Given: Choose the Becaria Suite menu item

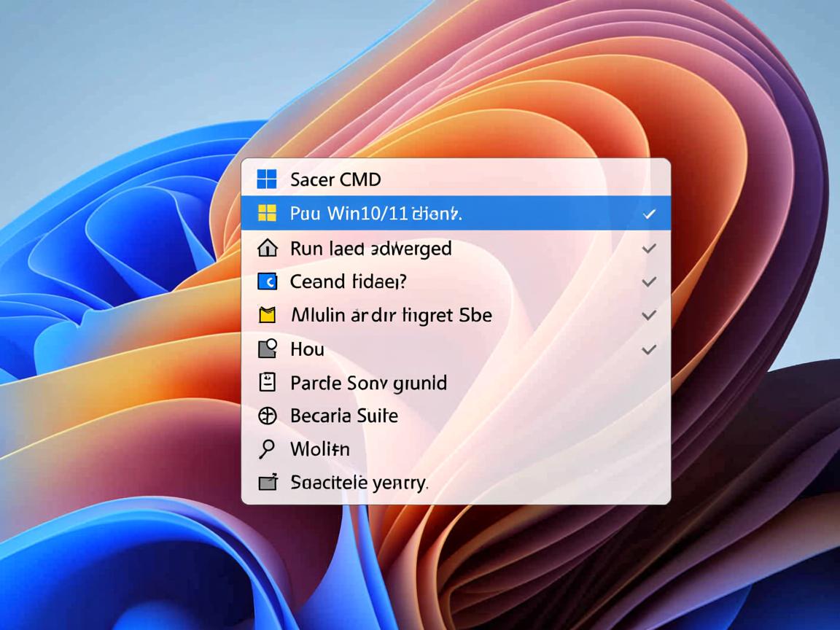Looking at the screenshot, I should pos(344,416).
